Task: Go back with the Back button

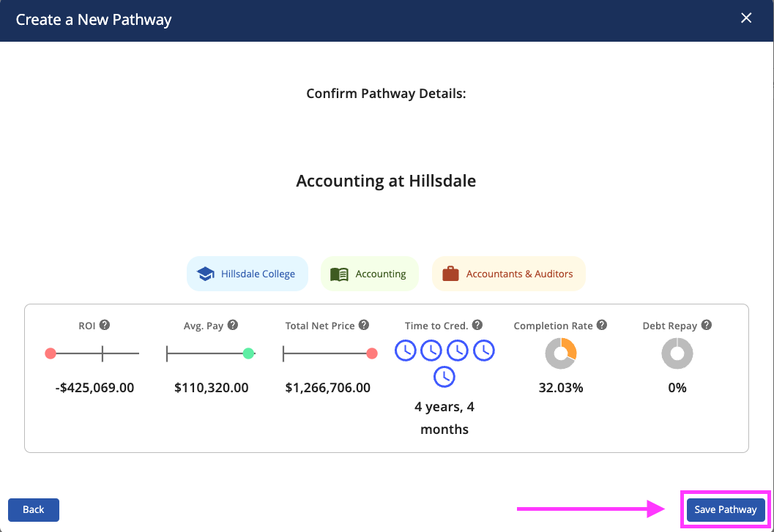Action: point(34,510)
